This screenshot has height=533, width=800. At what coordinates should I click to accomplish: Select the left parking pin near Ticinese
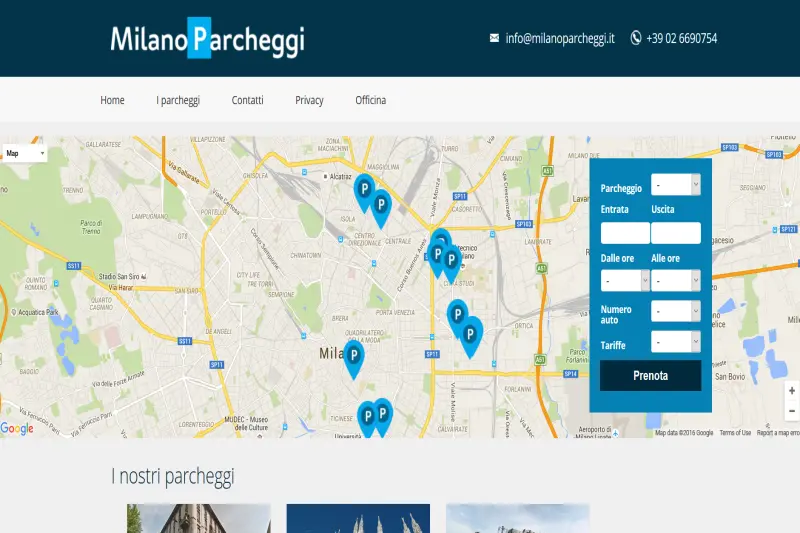(x=367, y=419)
